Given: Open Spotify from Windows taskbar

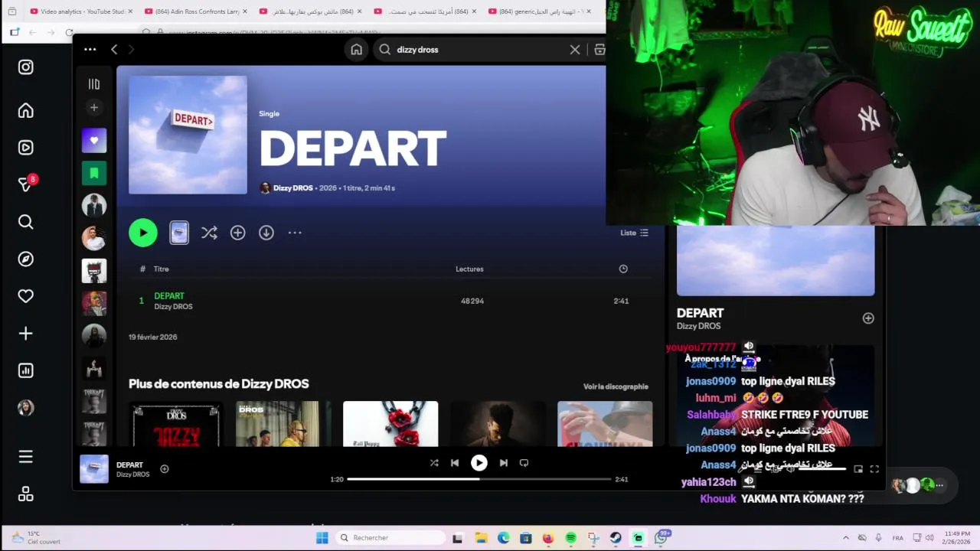Looking at the screenshot, I should 570,538.
